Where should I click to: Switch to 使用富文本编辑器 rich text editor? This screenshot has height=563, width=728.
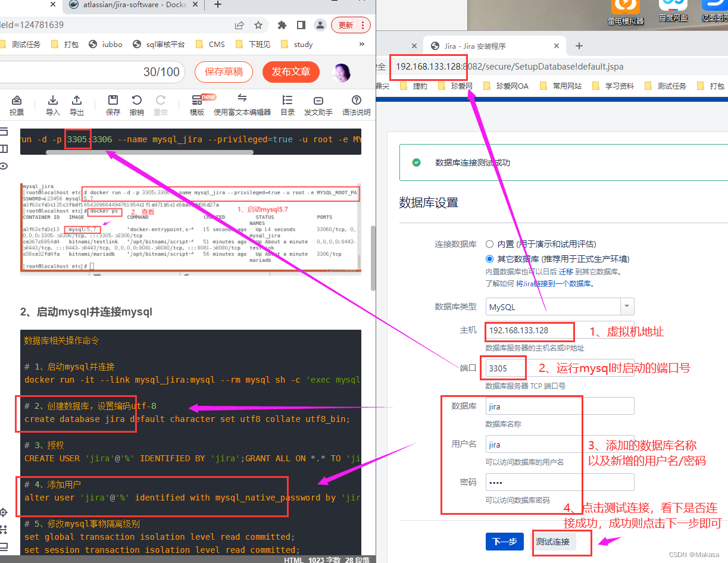(x=242, y=105)
